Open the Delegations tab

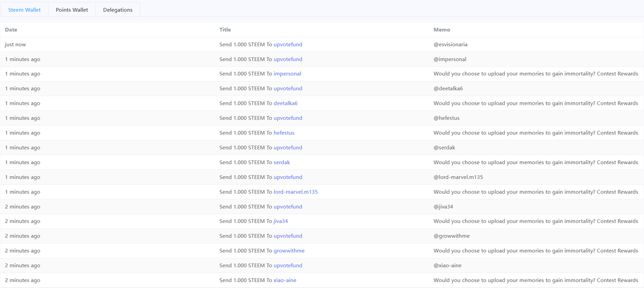(x=118, y=10)
